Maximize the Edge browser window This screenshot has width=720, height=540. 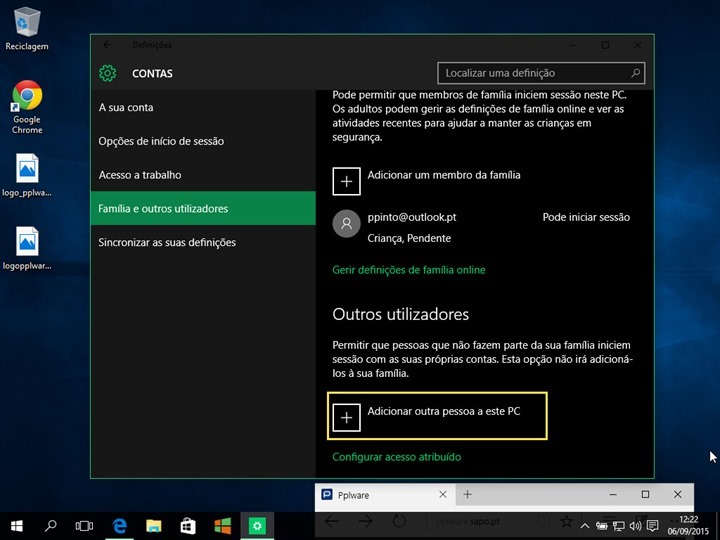645,495
